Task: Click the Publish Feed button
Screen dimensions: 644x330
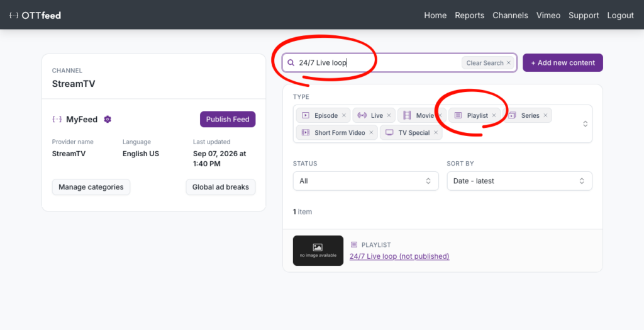Action: (228, 119)
